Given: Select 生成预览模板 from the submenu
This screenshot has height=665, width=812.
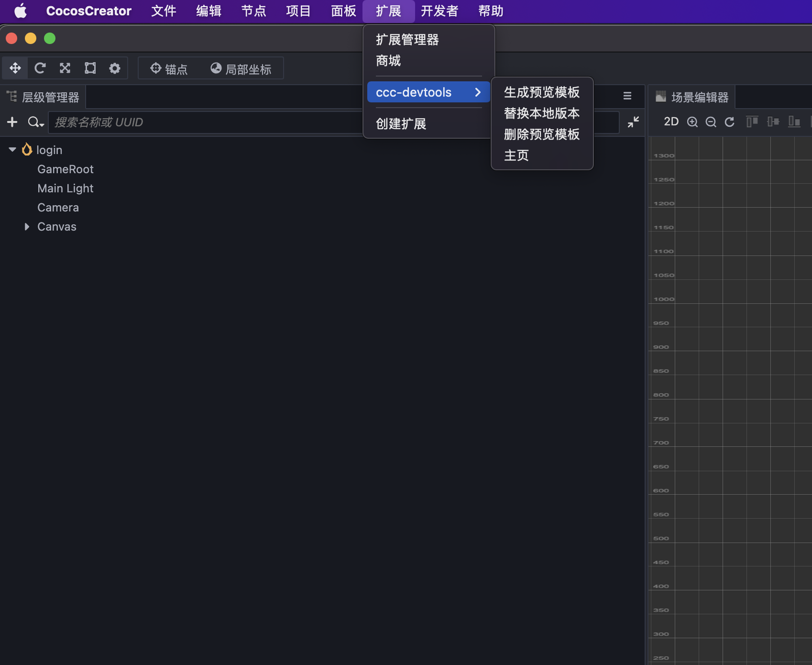Looking at the screenshot, I should (x=542, y=92).
